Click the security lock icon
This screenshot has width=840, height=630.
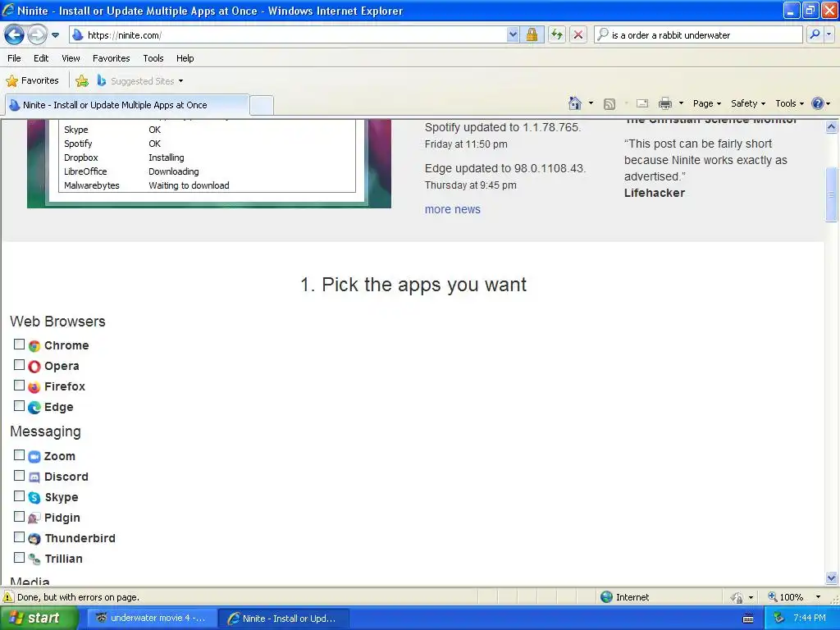point(532,35)
